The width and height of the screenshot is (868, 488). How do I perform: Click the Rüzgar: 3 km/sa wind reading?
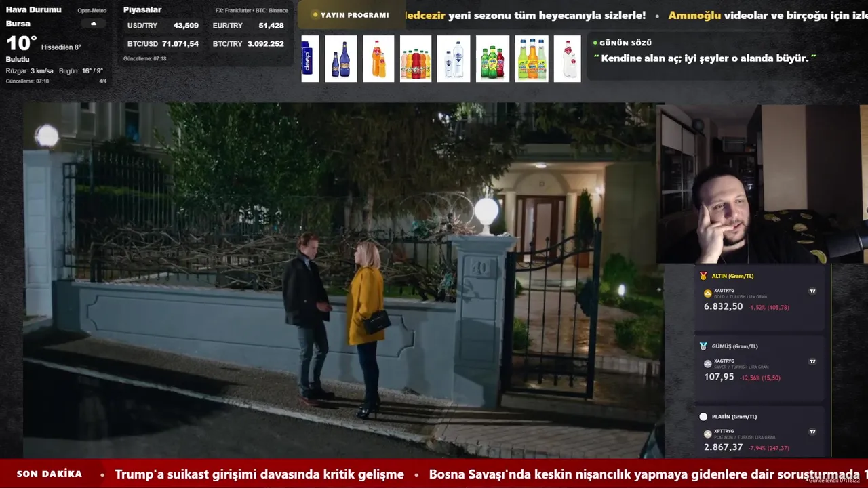click(30, 71)
